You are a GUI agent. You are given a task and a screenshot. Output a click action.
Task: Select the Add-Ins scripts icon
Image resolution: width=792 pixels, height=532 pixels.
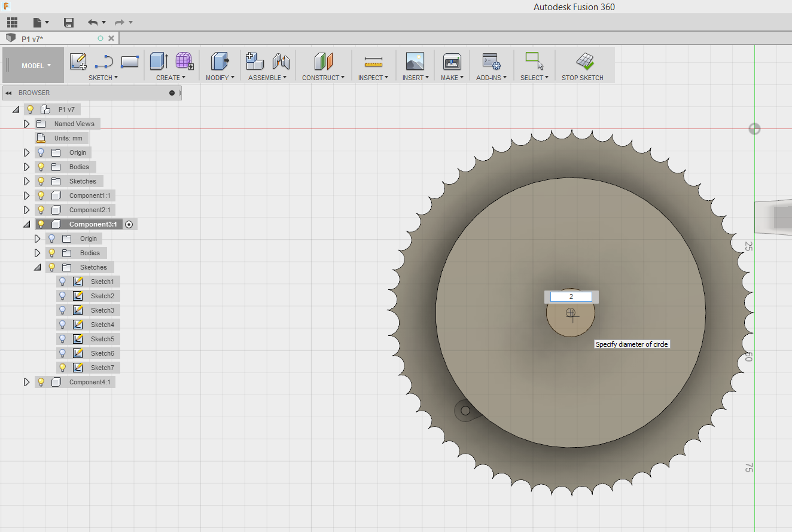pos(491,61)
